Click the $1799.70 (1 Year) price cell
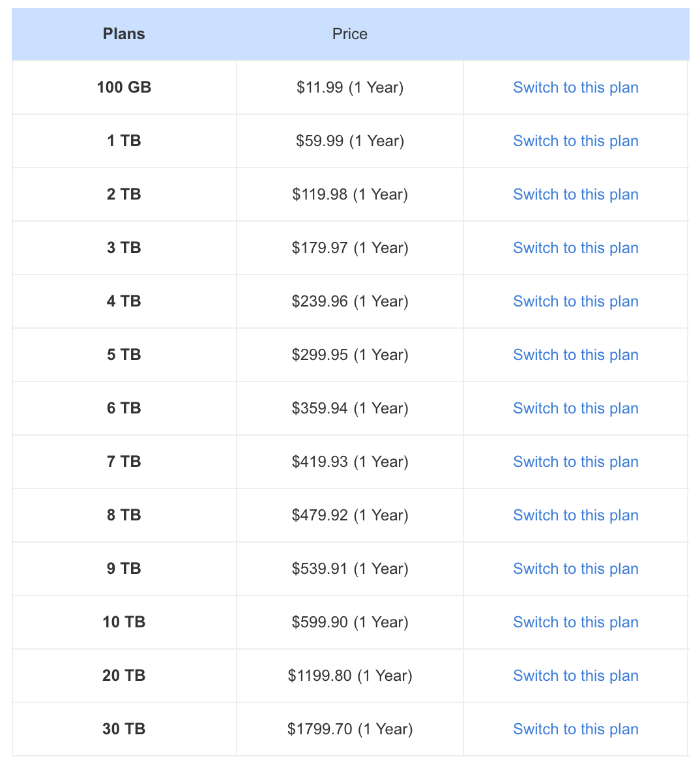The width and height of the screenshot is (700, 763). (x=350, y=730)
